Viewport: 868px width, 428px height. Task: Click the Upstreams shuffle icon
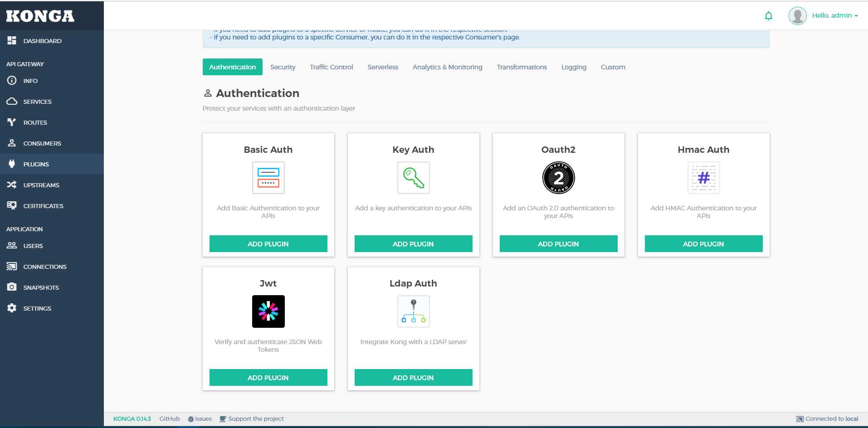(x=12, y=185)
